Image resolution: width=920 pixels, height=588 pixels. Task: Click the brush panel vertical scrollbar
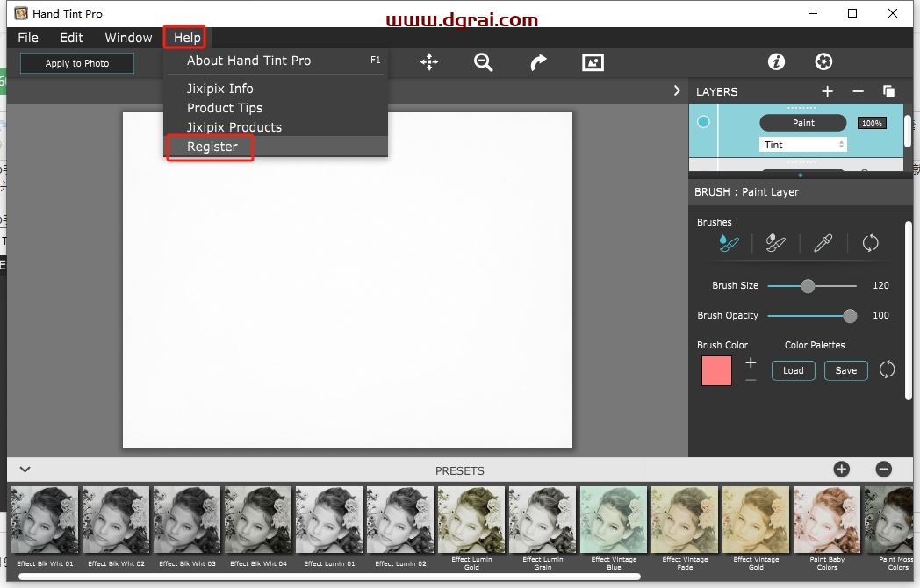[909, 311]
